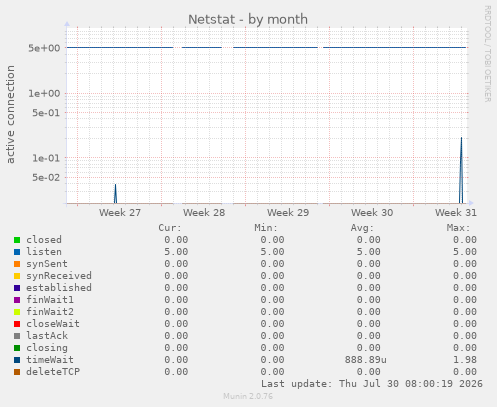497x407 pixels.
Task: Click the 'closed' legend label
Action: [x=44, y=240]
